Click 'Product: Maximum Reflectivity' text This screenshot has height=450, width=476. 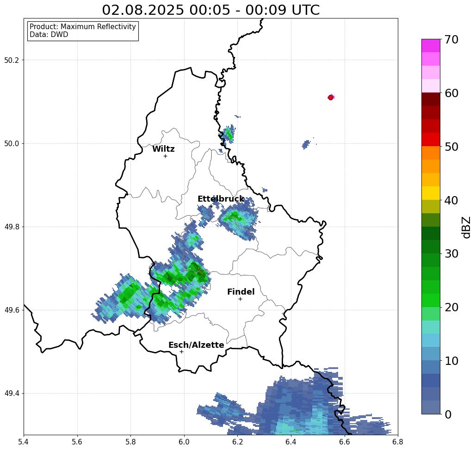pyautogui.click(x=82, y=27)
